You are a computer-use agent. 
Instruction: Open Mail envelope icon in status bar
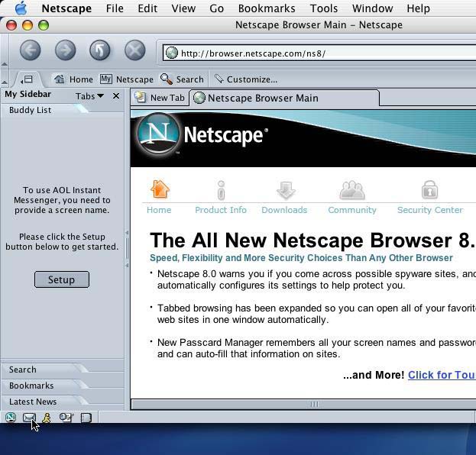(x=29, y=418)
